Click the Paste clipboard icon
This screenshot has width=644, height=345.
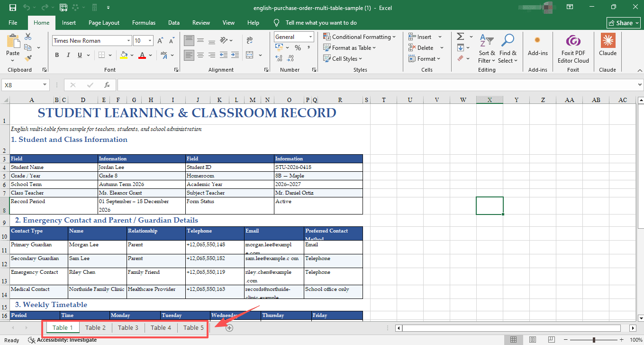coord(13,41)
